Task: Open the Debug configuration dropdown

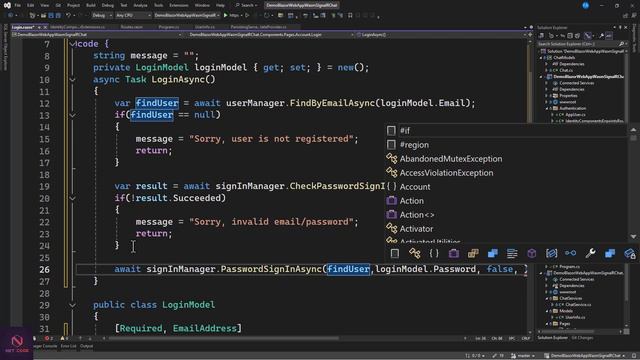Action: [102, 16]
